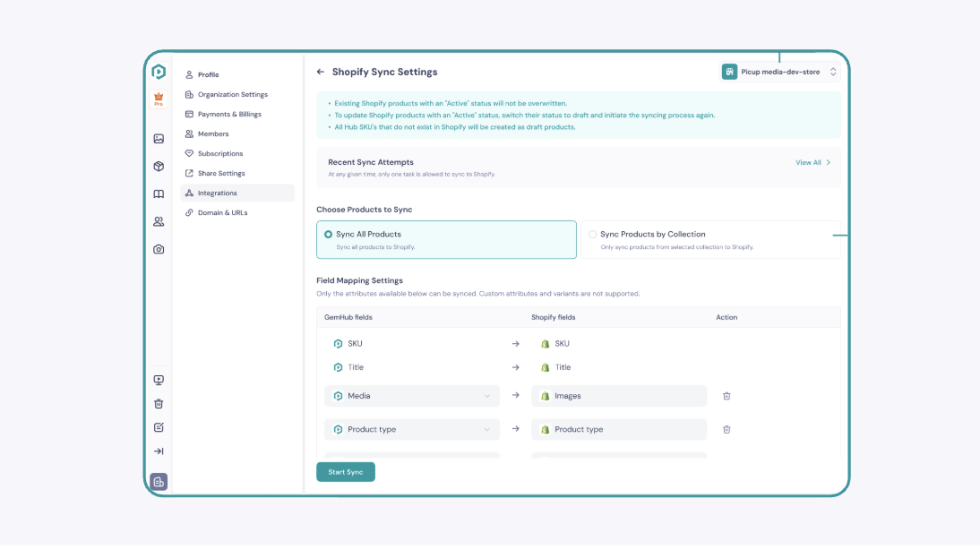Open the products cube sidebar icon

[159, 167]
